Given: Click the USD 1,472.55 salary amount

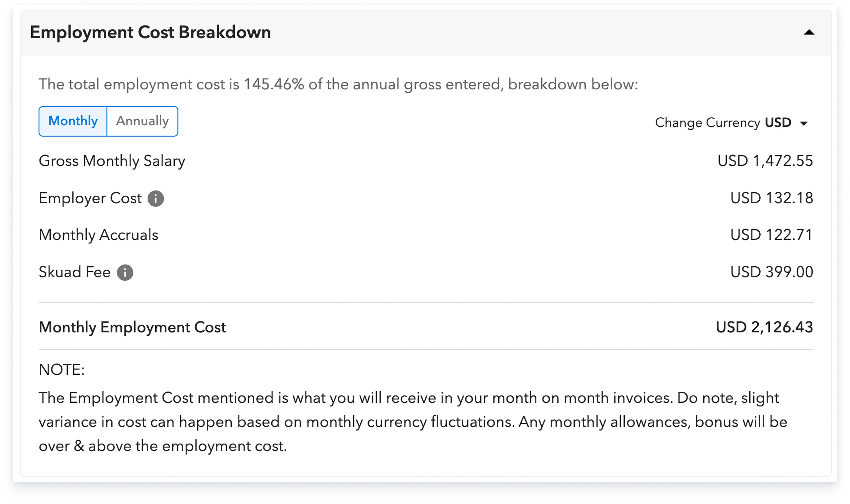Looking at the screenshot, I should tap(765, 161).
